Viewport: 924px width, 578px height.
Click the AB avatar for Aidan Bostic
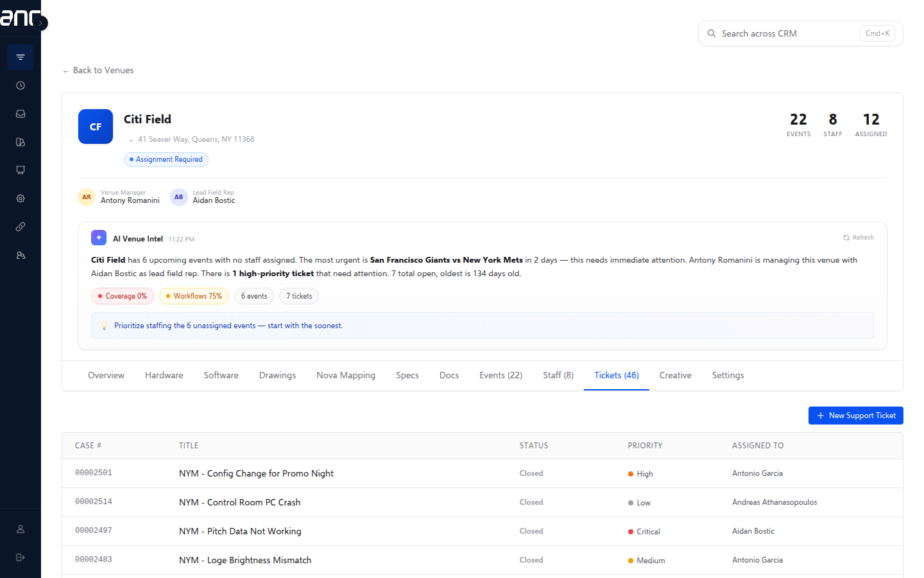(x=178, y=197)
